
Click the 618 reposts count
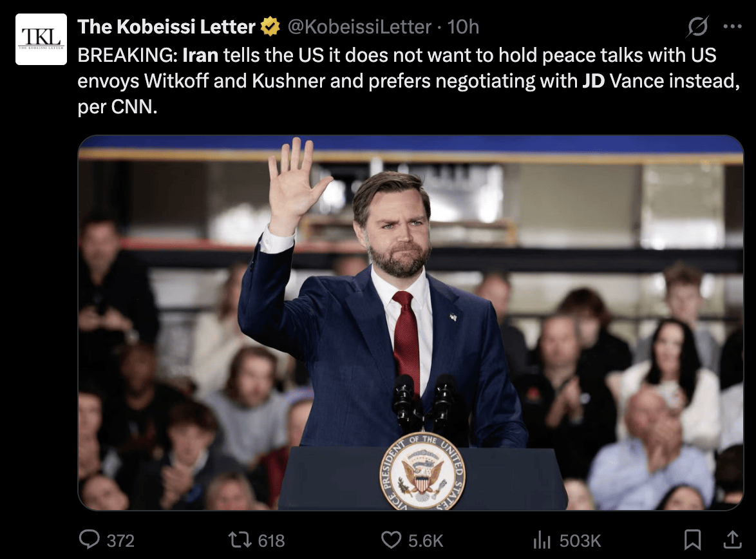pyautogui.click(x=271, y=540)
